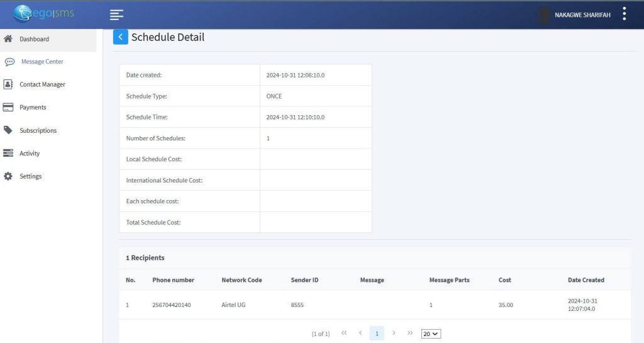Viewport: 644px width, 343px height.
Task: Open the Activity menu item
Action: pos(30,154)
